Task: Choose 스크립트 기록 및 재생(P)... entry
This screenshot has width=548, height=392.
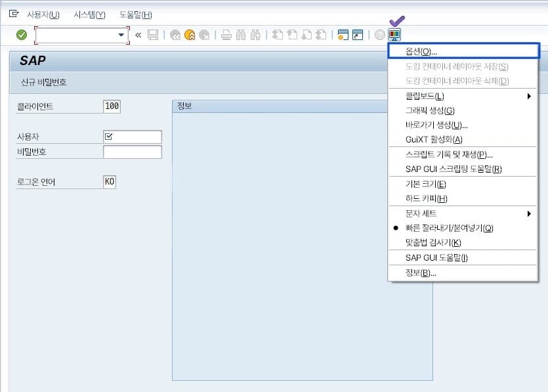Action: pyautogui.click(x=449, y=154)
